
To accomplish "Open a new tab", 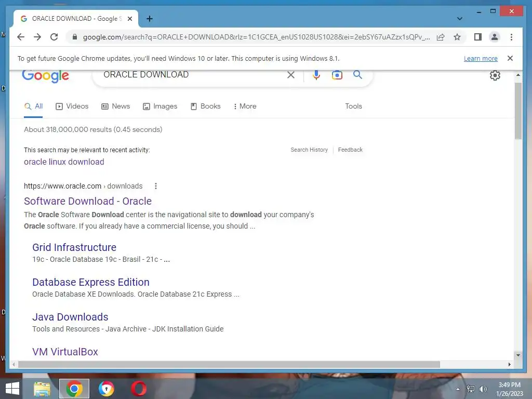I will 149,19.
